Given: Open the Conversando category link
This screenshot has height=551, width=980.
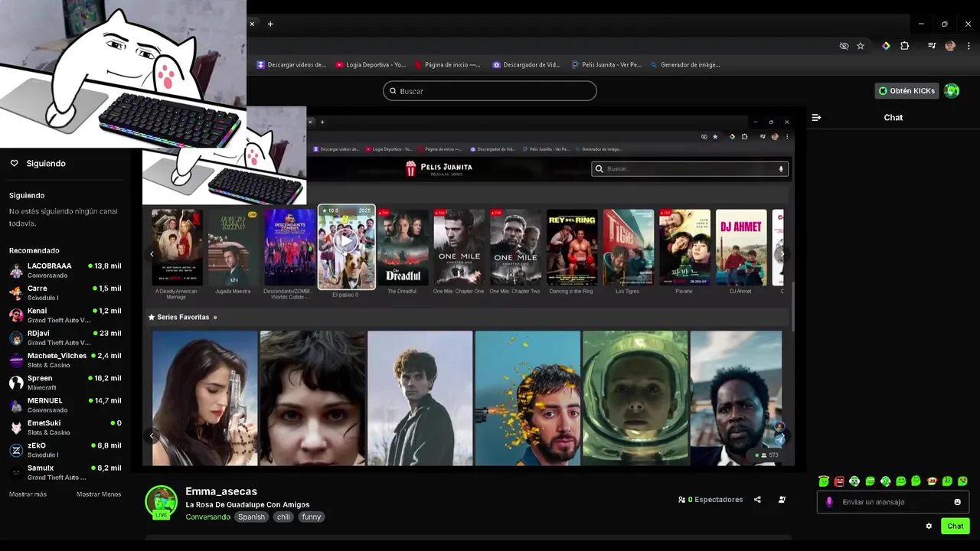Looking at the screenshot, I should coord(207,517).
